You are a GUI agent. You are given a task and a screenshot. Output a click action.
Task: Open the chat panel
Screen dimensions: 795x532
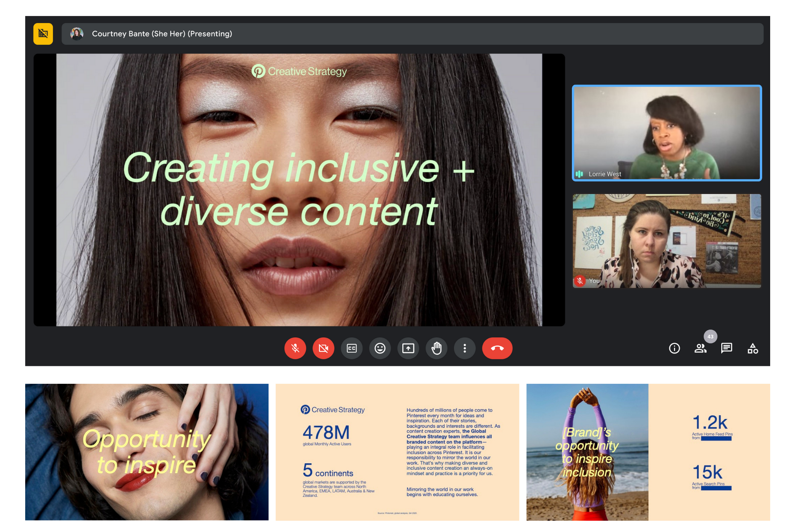(726, 348)
